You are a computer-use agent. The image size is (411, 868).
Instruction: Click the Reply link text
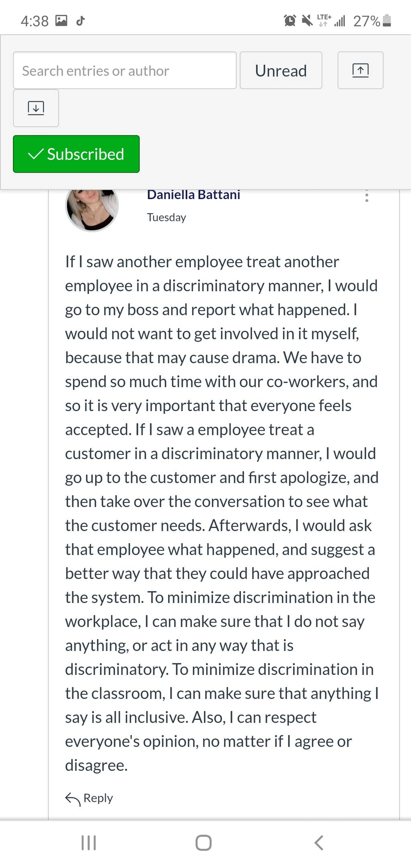pos(98,798)
